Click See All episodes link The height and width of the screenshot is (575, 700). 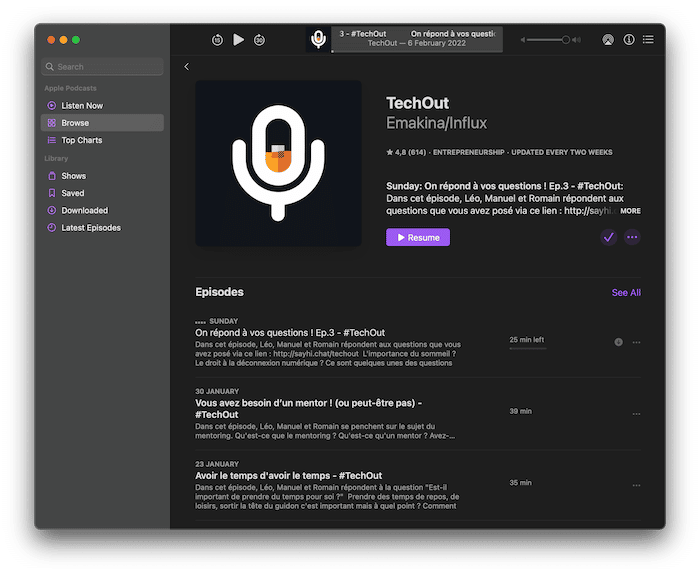(626, 292)
